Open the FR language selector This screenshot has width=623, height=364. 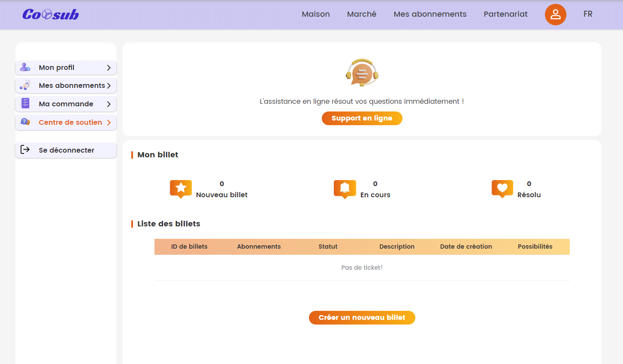(x=587, y=14)
